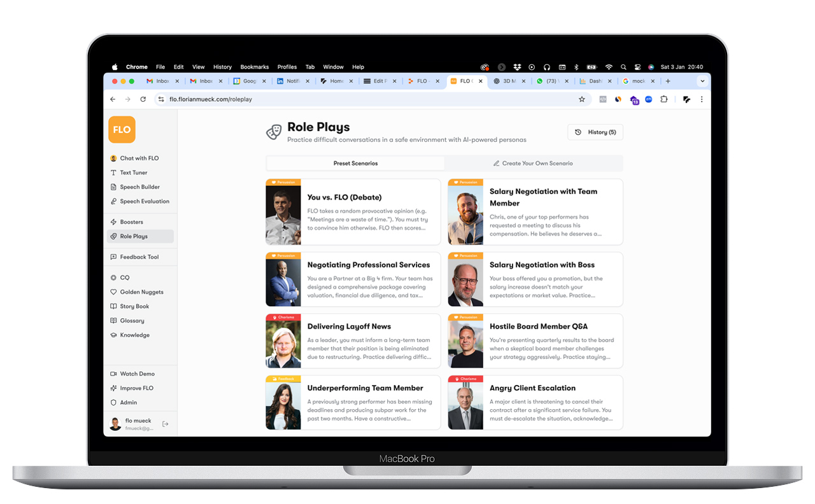Click the Hostile Board Member Q&A thumbnail
The width and height of the screenshot is (815, 504).
(x=465, y=341)
